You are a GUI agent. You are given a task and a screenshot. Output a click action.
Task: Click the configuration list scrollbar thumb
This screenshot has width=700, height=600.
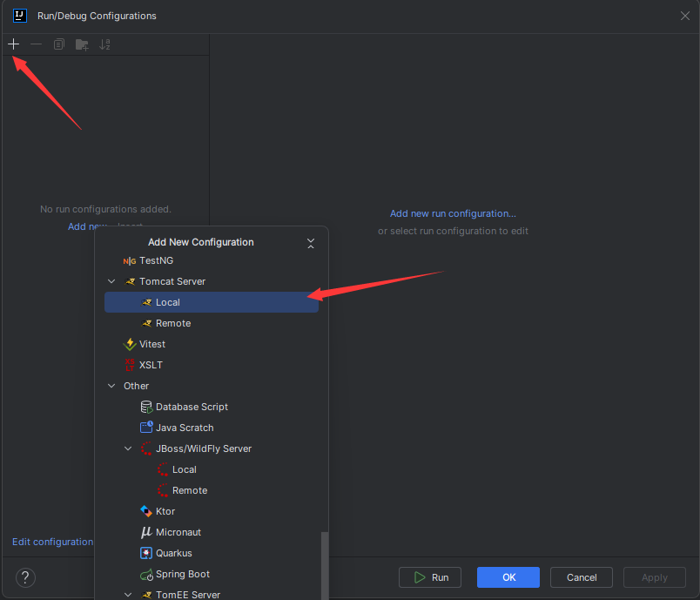pos(324,566)
